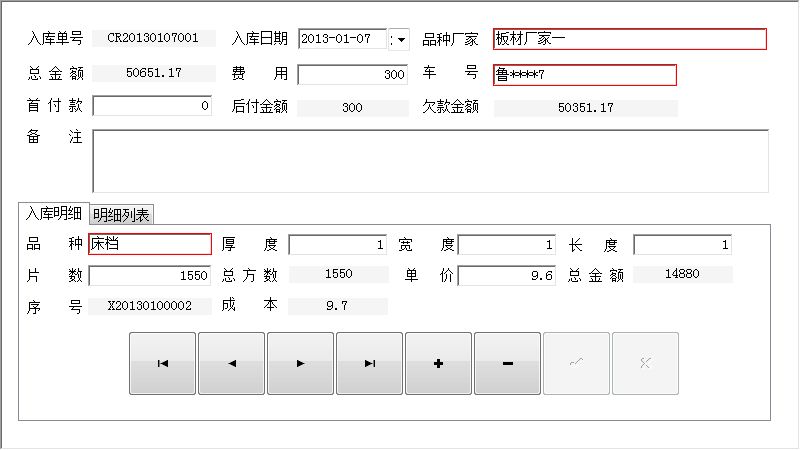
Task: Click the greyed cancel edit X button
Action: coord(645,364)
